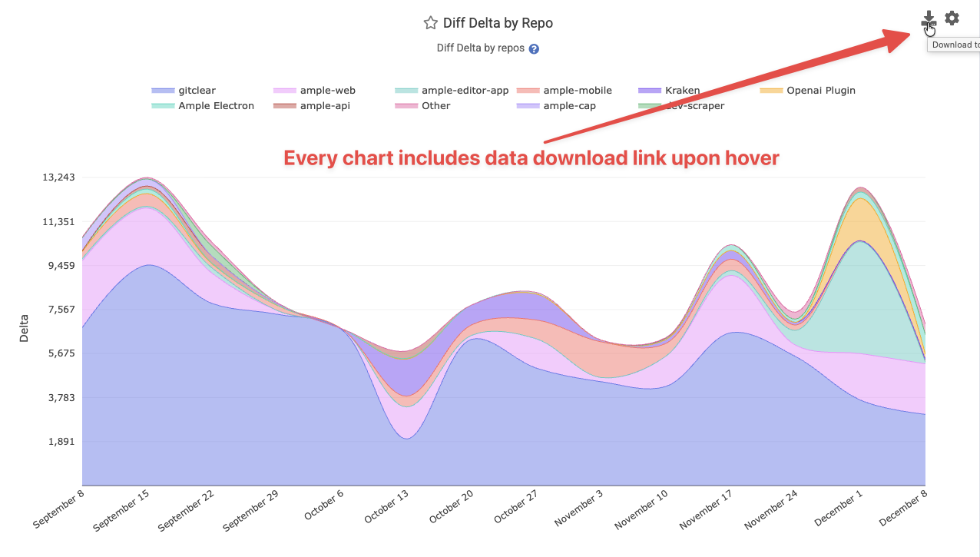Toggle Ample Electron legend item
980x557 pixels.
[x=216, y=106]
